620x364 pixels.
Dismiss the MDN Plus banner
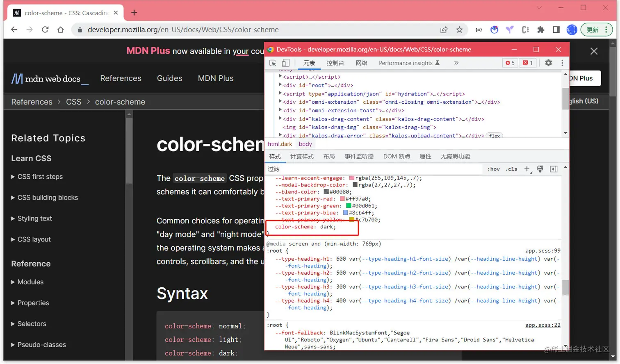[594, 51]
